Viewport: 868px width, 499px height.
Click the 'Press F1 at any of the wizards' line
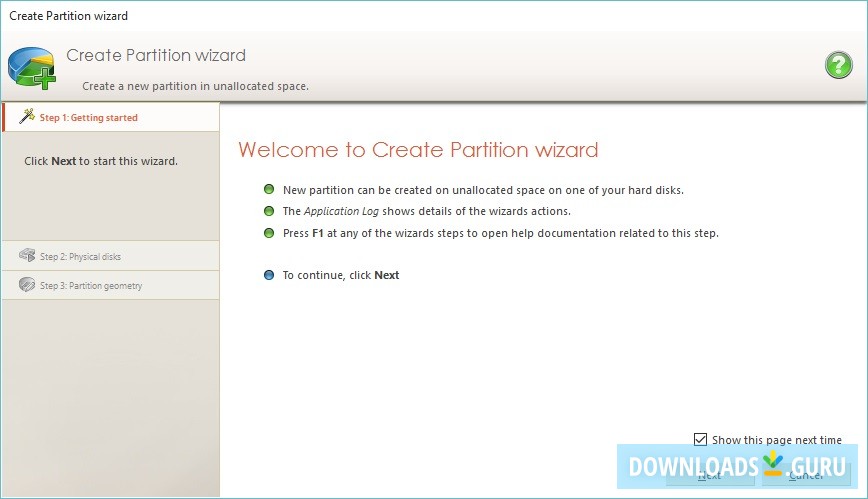coord(500,233)
